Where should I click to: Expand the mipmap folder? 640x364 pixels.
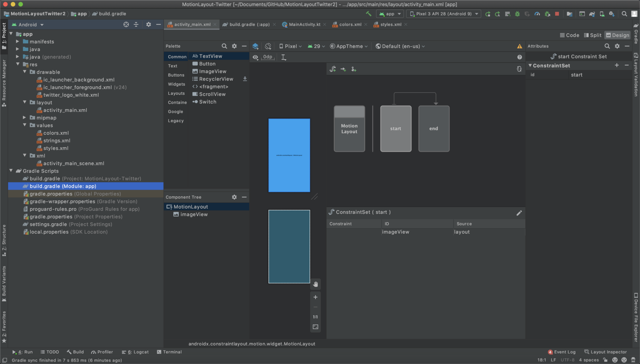[x=24, y=118]
